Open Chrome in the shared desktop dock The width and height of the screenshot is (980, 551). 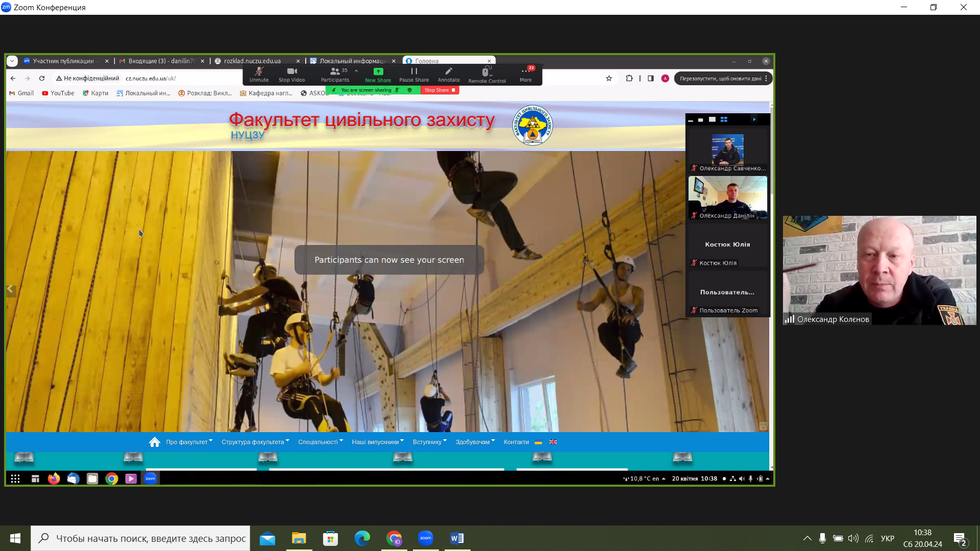(112, 479)
